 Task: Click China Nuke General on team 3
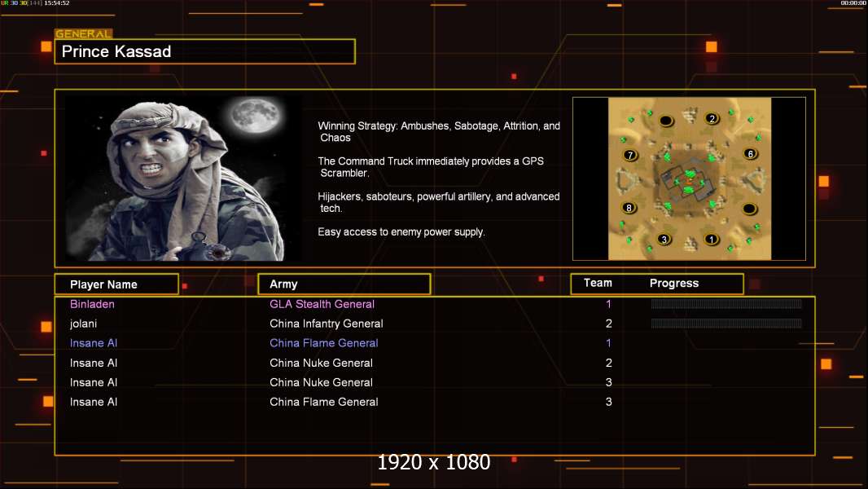coord(321,383)
